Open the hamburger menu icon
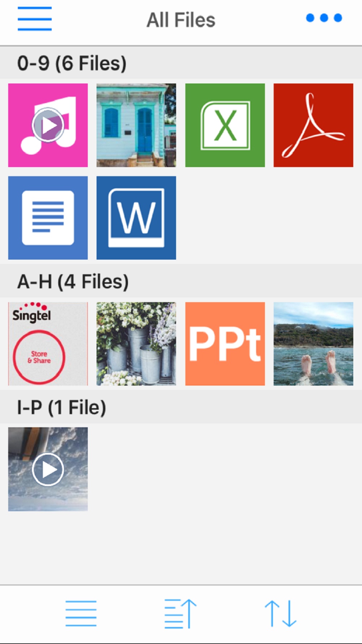Viewport: 362px width, 644px height. (x=35, y=19)
